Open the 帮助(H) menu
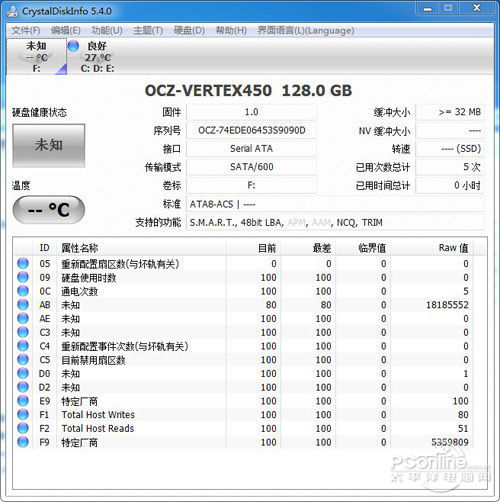The width and height of the screenshot is (500, 502). [231, 31]
